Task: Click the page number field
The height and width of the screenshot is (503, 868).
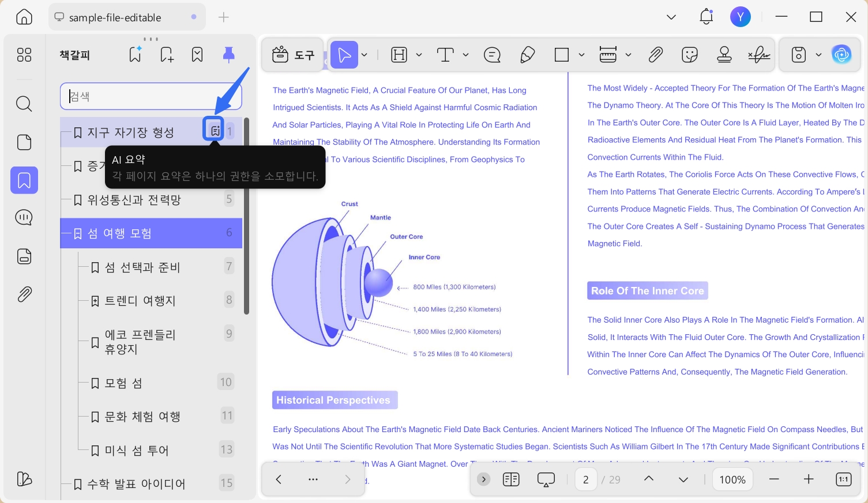Action: pyautogui.click(x=586, y=479)
